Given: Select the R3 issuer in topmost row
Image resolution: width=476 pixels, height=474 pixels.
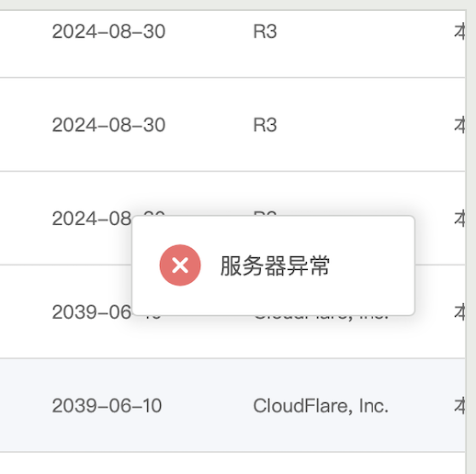Looking at the screenshot, I should point(265,31).
